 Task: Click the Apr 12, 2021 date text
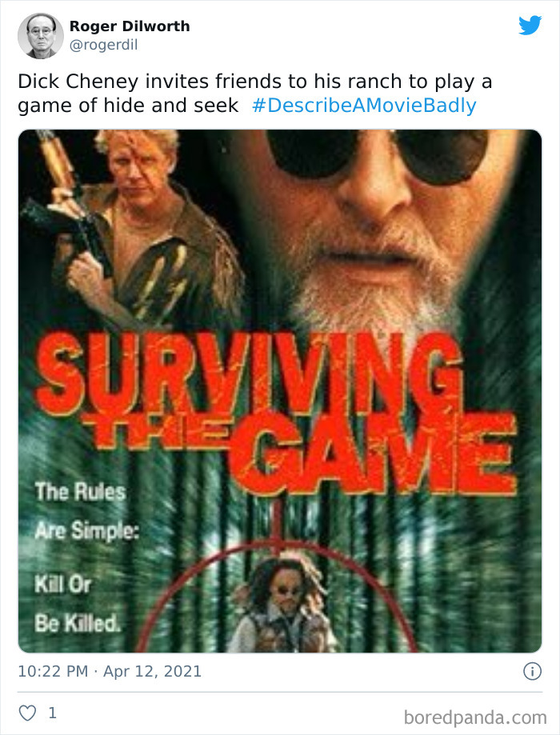point(153,671)
